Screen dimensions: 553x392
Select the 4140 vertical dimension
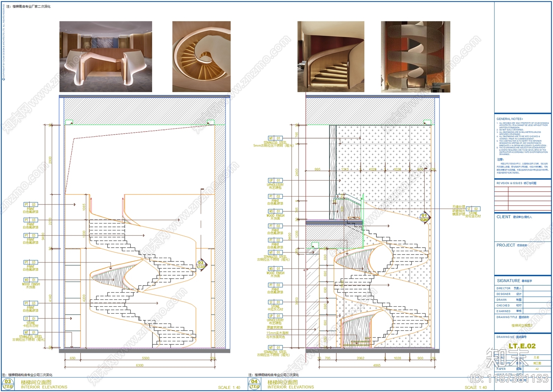pyautogui.click(x=50, y=298)
